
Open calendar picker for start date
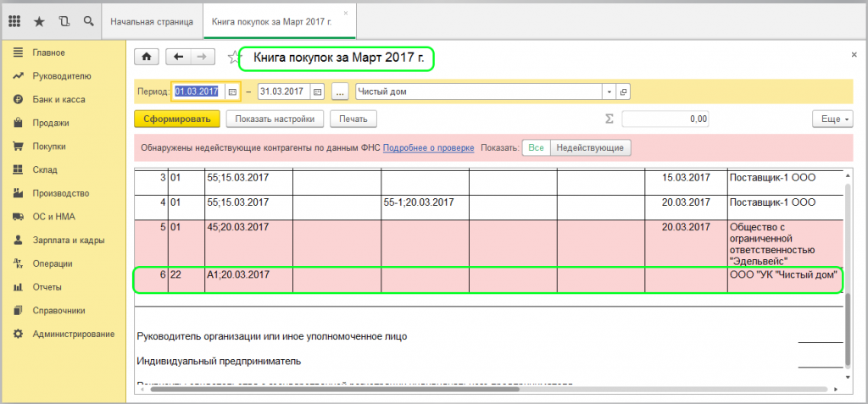[x=232, y=91]
